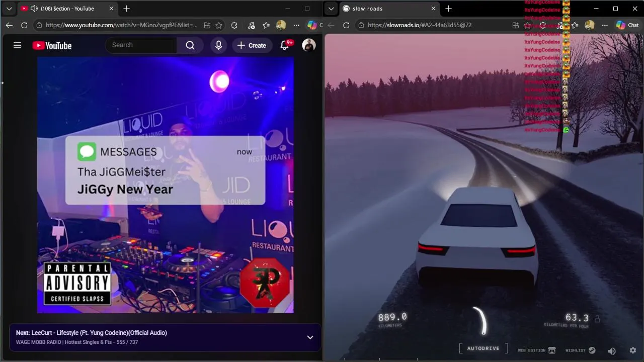Go back in the YouTube window
Viewport: 644px width, 362px height.
point(9,25)
